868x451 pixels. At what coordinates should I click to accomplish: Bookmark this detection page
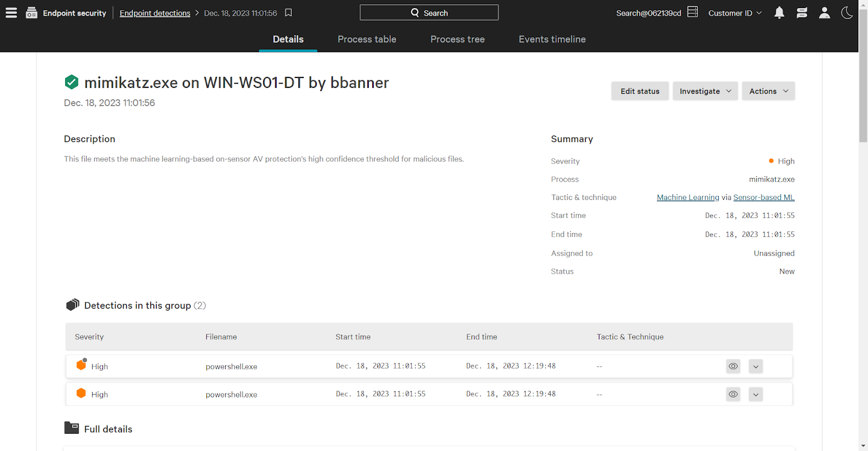click(x=289, y=12)
